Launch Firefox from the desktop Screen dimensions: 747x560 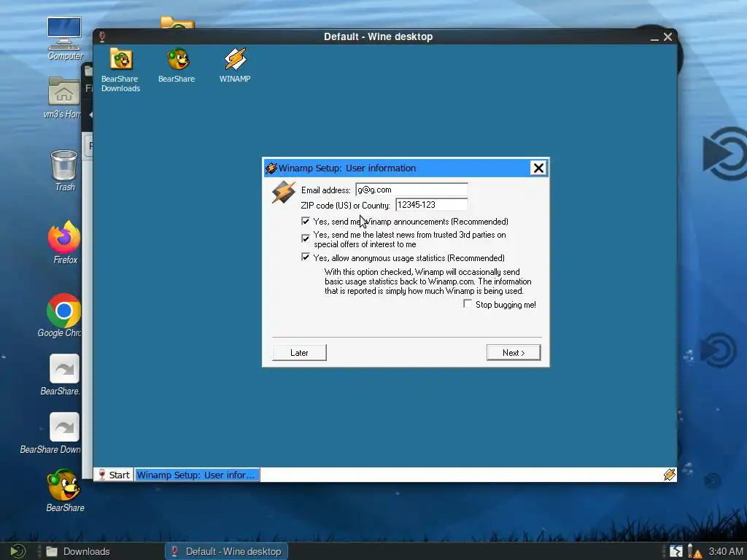tap(64, 242)
